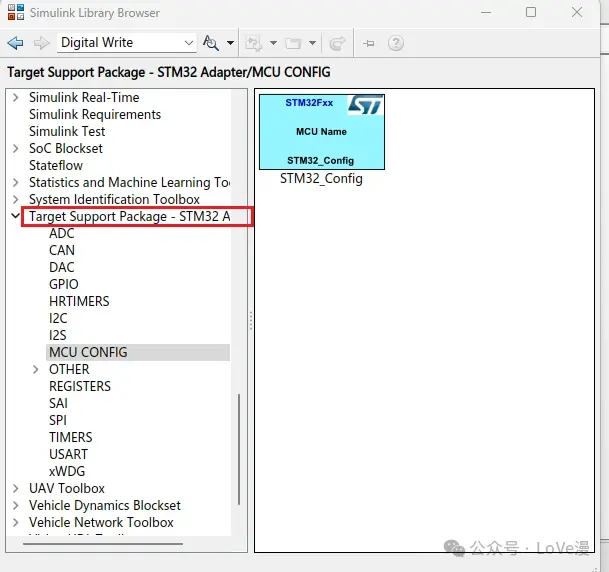
Task: Open the xWDG sublibrary
Action: tap(67, 471)
